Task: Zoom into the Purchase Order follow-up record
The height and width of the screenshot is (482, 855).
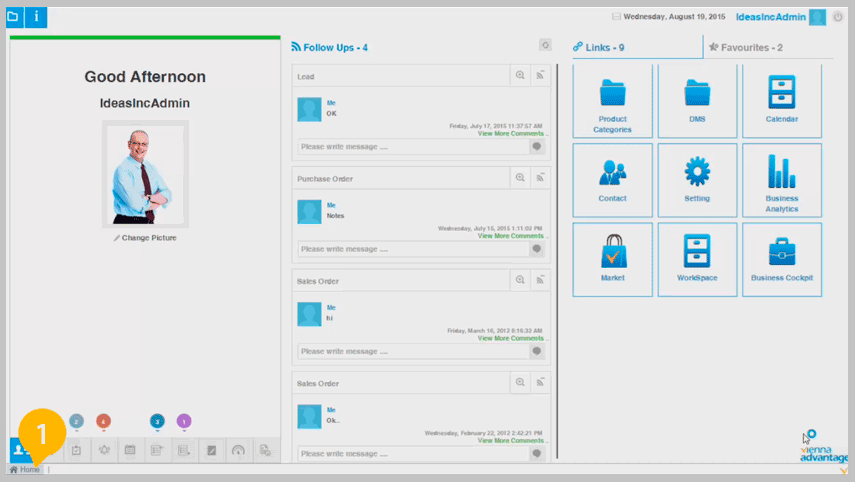Action: (x=520, y=178)
